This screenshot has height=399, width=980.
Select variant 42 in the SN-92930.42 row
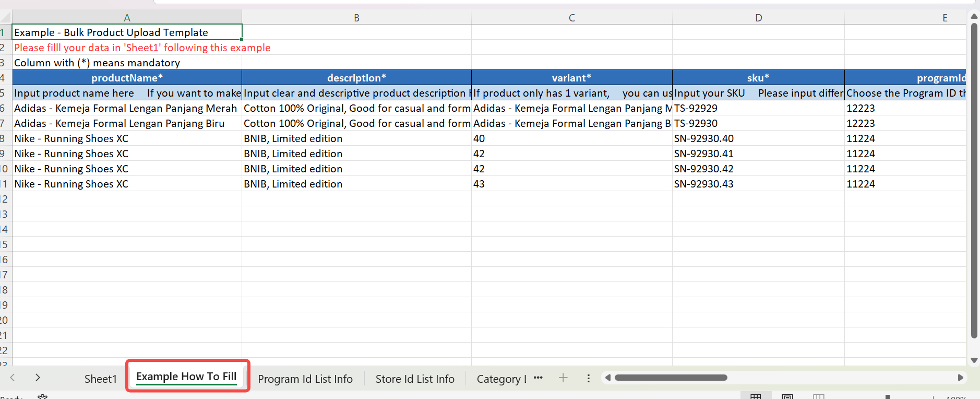[572, 169]
